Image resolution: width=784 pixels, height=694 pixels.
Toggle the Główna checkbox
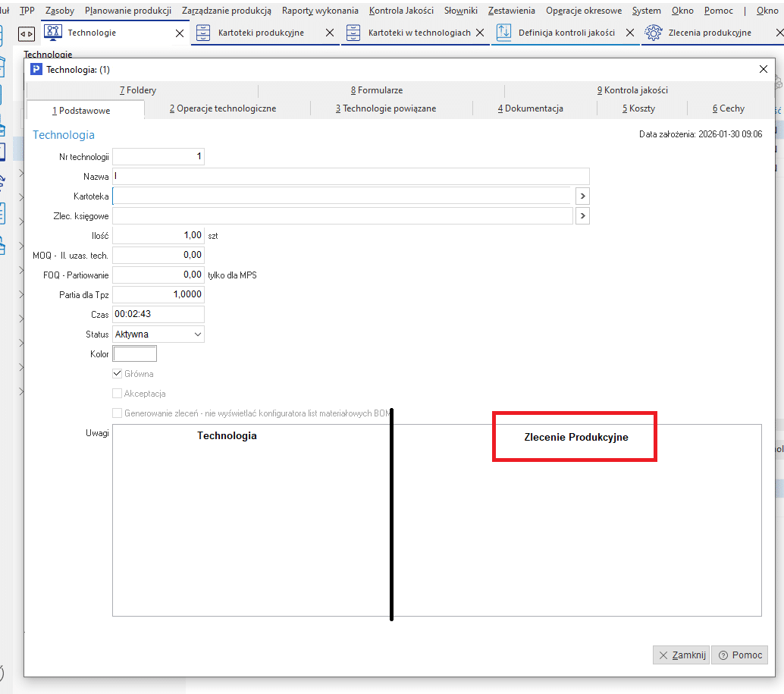click(x=118, y=374)
